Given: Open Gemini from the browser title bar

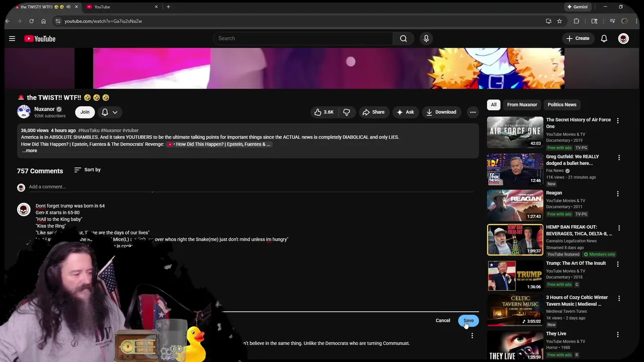Looking at the screenshot, I should coord(577,7).
